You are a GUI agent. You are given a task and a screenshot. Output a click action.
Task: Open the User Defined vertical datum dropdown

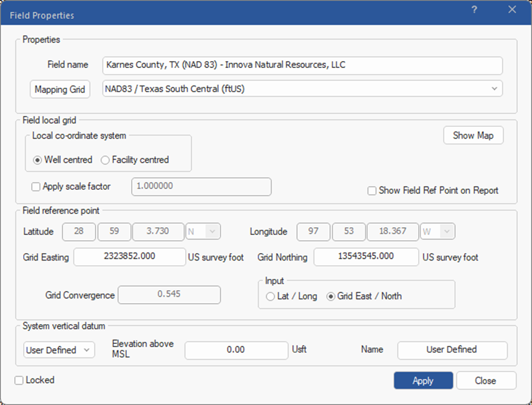click(59, 350)
